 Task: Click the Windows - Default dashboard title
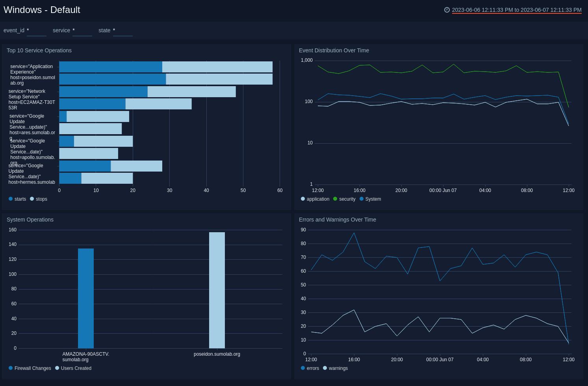coord(42,10)
